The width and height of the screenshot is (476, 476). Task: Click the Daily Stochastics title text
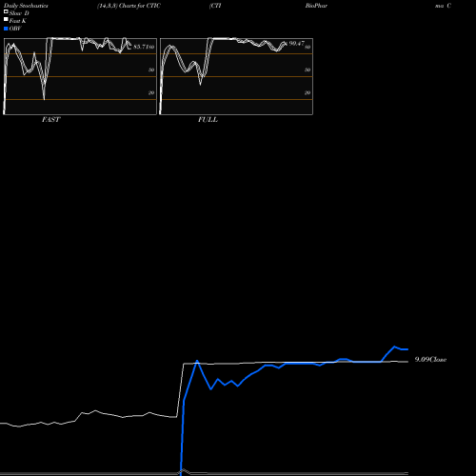point(26,6)
